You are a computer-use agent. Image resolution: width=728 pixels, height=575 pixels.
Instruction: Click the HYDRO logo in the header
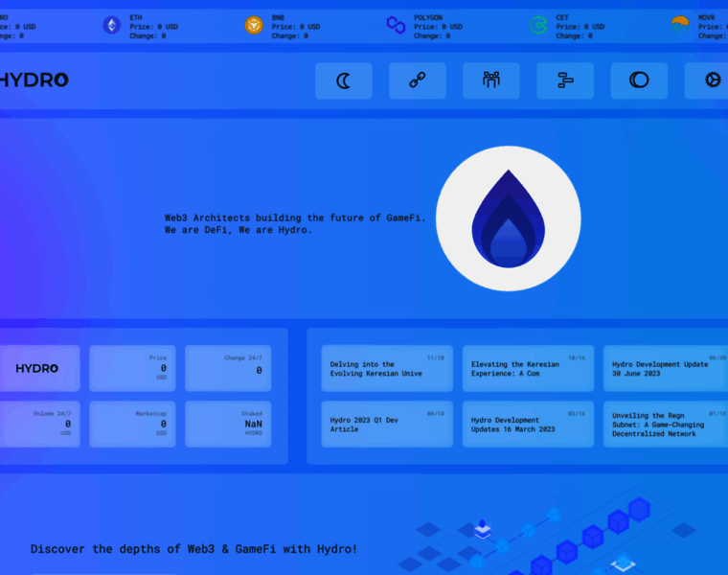pos(34,80)
